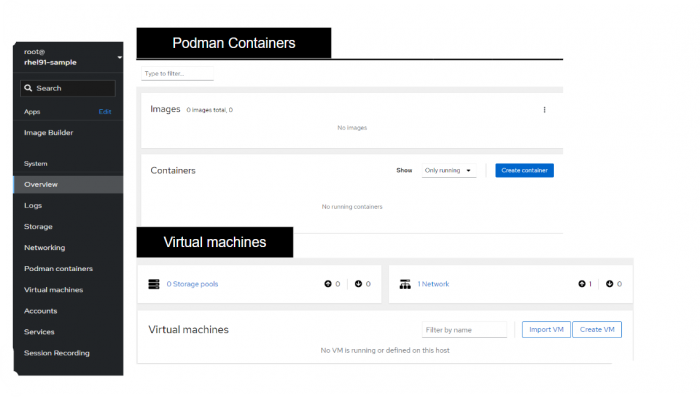Select Overview in the sidebar

68,184
